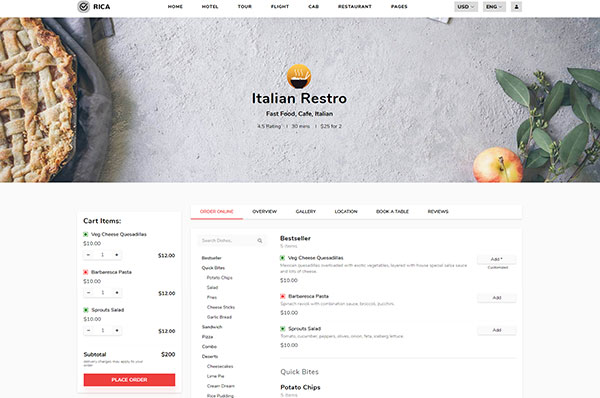
Task: Select Potato Chips subcategory in sidebar
Action: (x=219, y=278)
